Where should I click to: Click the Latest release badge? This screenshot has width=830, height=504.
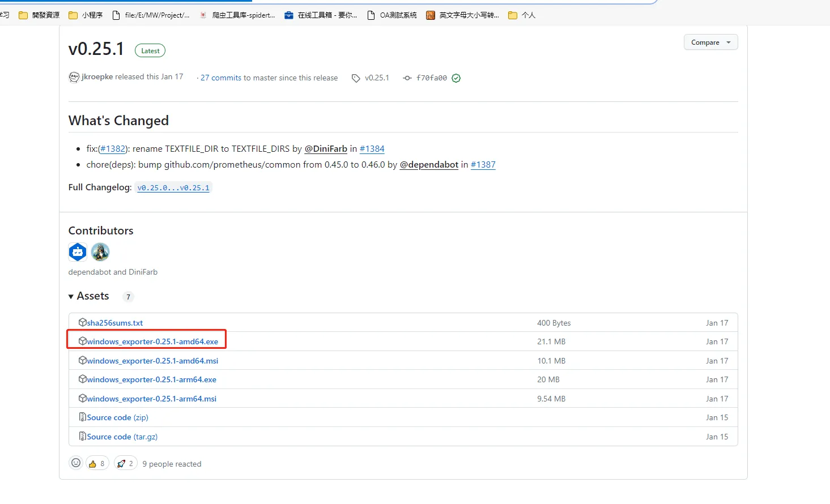[150, 50]
